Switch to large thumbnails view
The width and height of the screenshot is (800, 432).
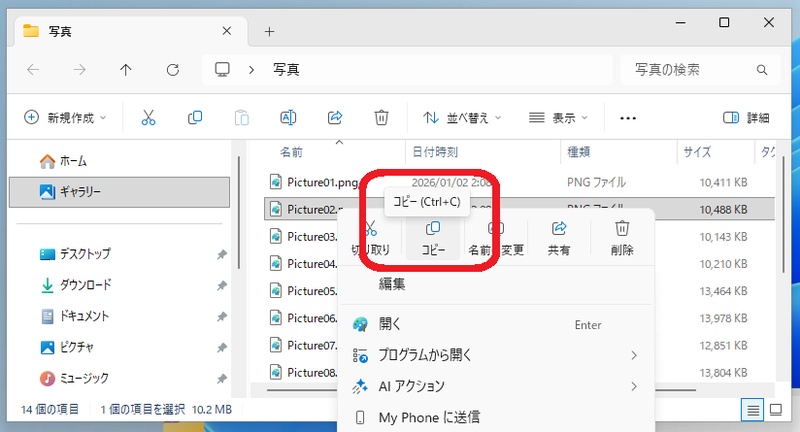tap(776, 410)
